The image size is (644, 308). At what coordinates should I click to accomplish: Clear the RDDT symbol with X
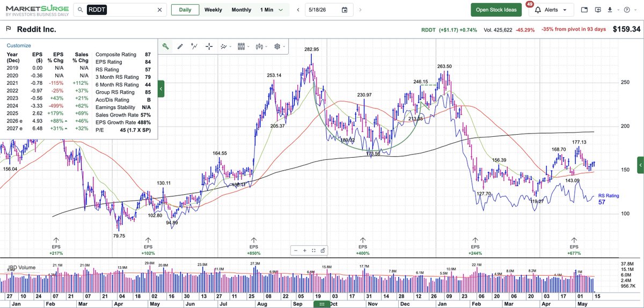click(159, 10)
